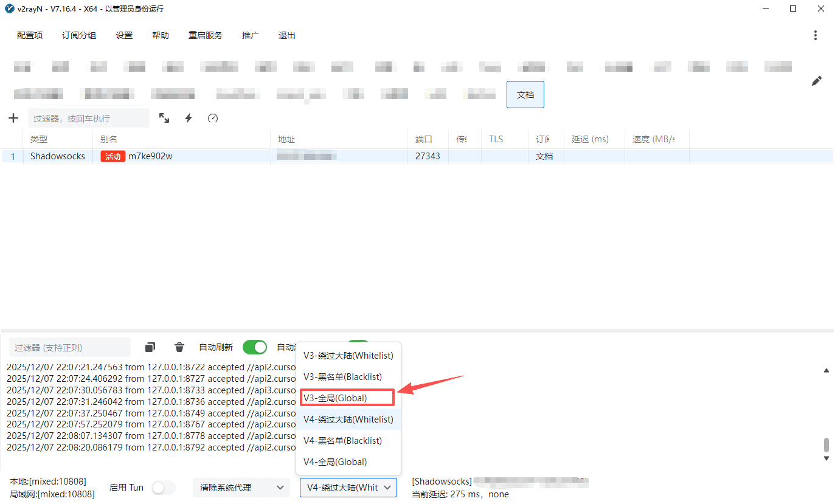Click the trash icon to clear logs
This screenshot has width=835, height=504.
coord(179,347)
